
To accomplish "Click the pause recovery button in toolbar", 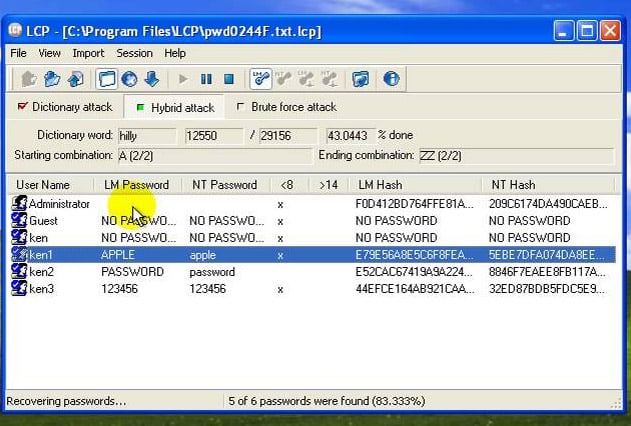I will 206,79.
